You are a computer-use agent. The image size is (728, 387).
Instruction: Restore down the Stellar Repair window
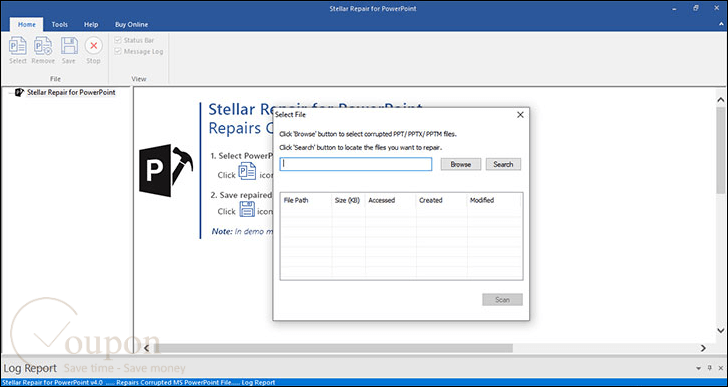[696, 8]
